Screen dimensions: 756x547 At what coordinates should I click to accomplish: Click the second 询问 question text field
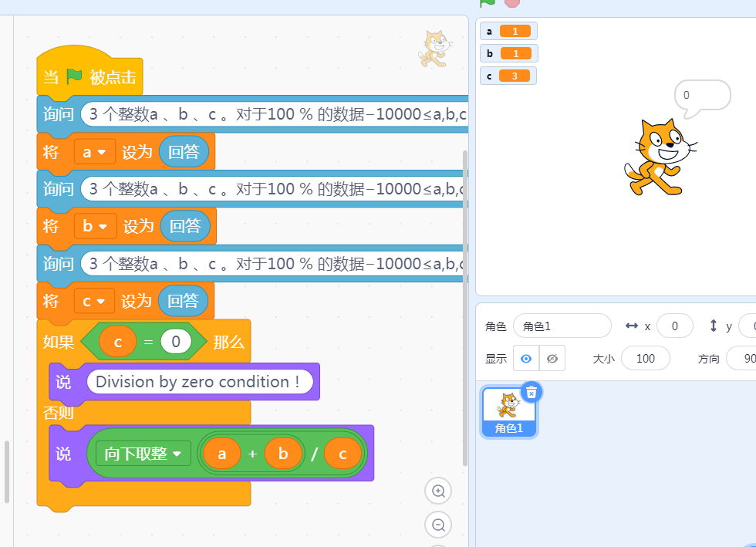pyautogui.click(x=275, y=188)
